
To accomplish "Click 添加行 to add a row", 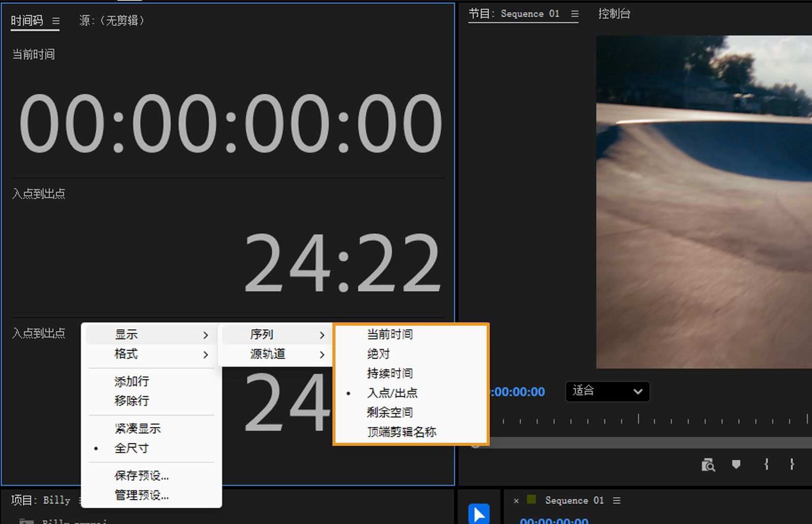I will point(130,381).
